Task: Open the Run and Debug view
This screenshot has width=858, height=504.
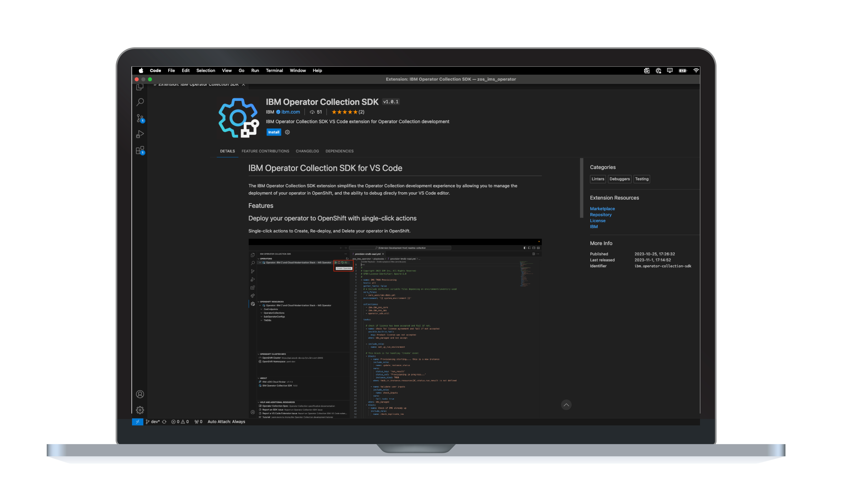Action: pyautogui.click(x=140, y=134)
